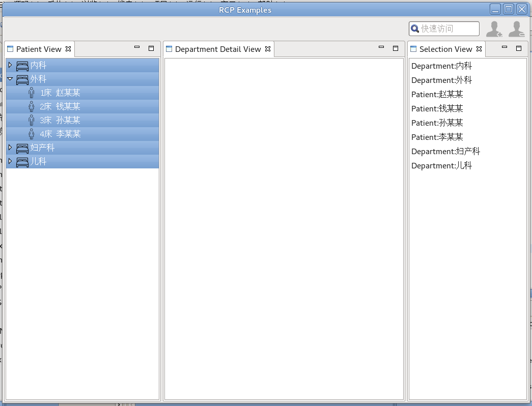Select patient 2床 钱某某
The height and width of the screenshot is (406, 532).
82,106
